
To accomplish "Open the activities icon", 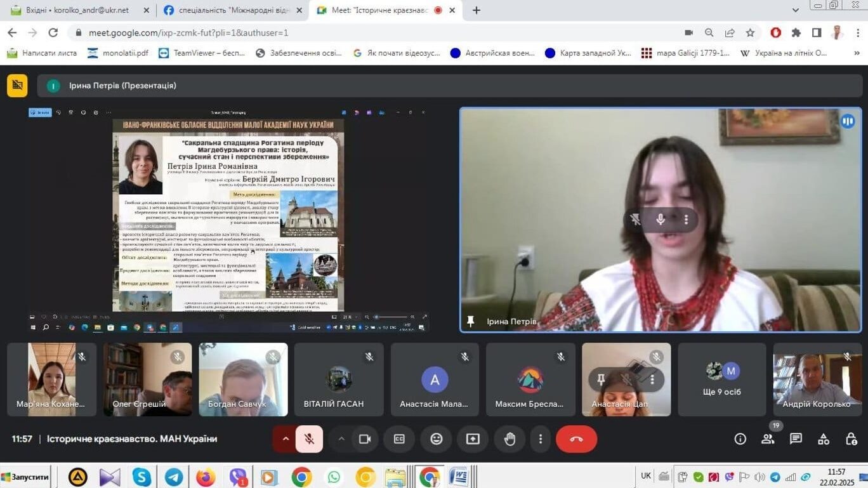I will (824, 439).
